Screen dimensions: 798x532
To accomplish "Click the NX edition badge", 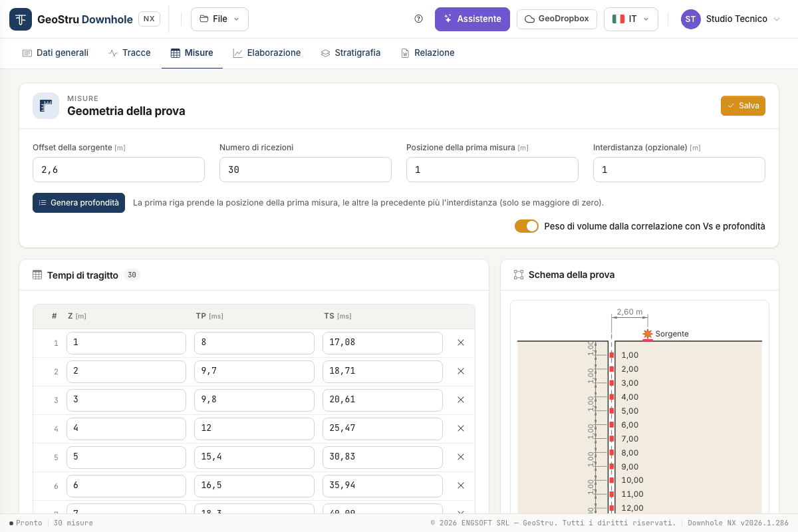I will (x=149, y=19).
